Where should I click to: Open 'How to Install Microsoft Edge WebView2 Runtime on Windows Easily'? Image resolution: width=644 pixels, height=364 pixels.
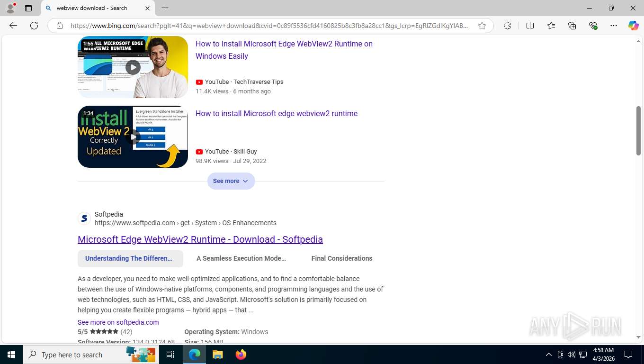(284, 50)
